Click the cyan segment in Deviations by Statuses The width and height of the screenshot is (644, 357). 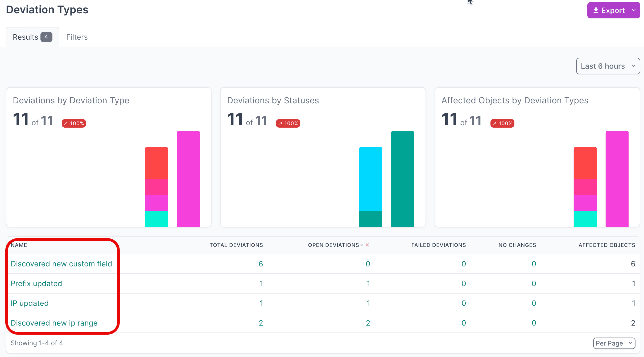[371, 179]
